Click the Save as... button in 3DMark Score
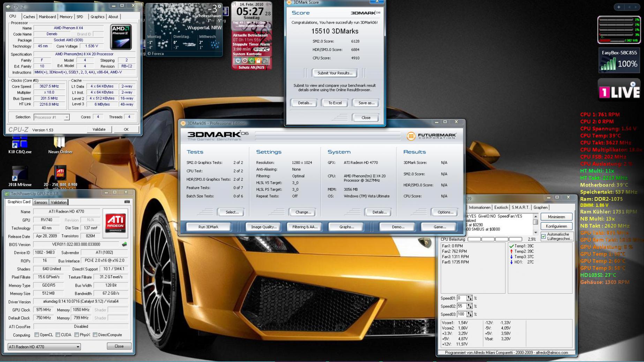This screenshot has width=644, height=362. tap(366, 103)
